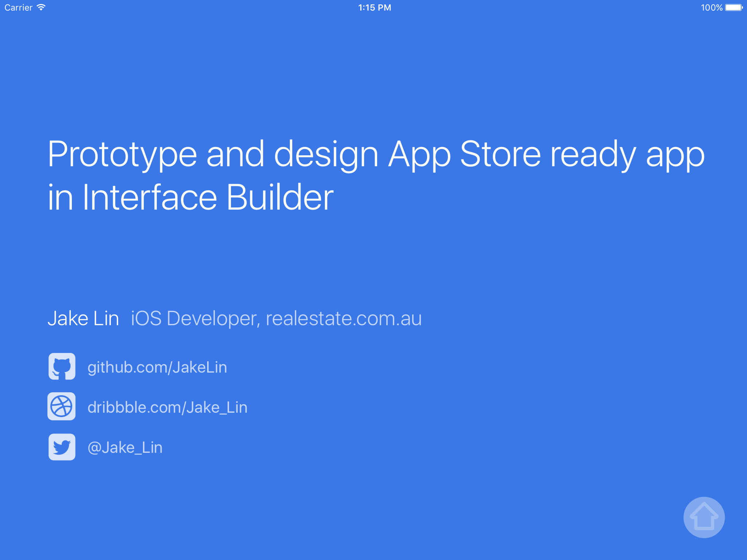This screenshot has height=560, width=747.
Task: Open the @Jake_Lin Twitter handle
Action: pyautogui.click(x=125, y=447)
